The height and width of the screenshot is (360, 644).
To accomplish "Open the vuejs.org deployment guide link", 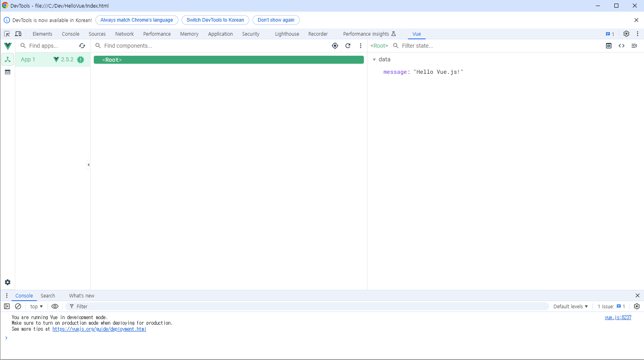I will [99, 329].
